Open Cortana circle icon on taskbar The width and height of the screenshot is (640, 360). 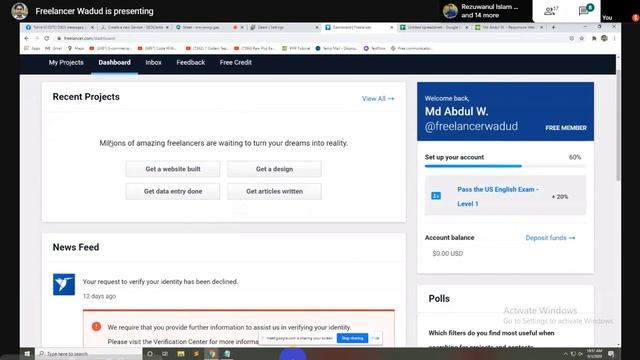(150, 354)
